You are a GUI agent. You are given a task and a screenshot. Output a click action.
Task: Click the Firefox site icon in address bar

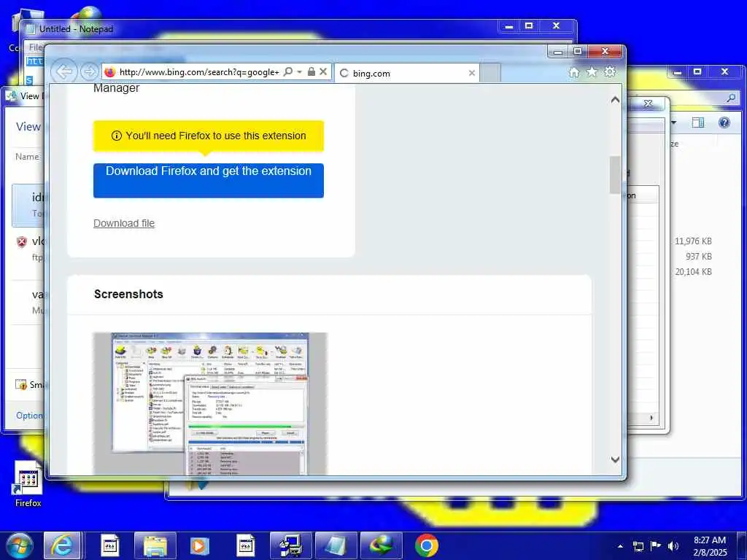[110, 72]
